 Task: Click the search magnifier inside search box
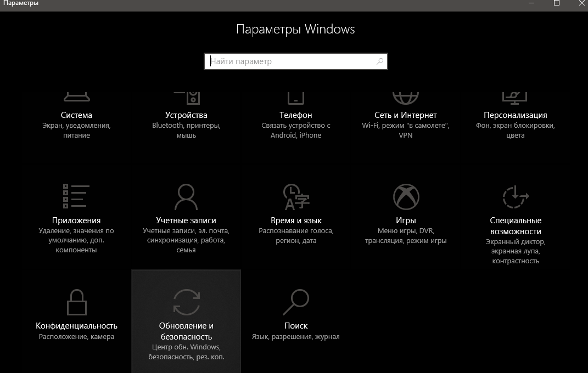380,61
